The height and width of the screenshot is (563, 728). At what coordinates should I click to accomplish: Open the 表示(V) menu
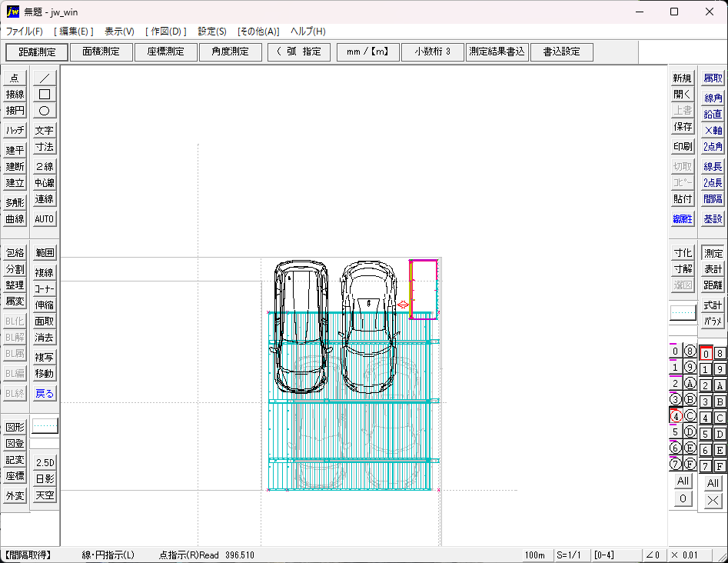pos(119,31)
